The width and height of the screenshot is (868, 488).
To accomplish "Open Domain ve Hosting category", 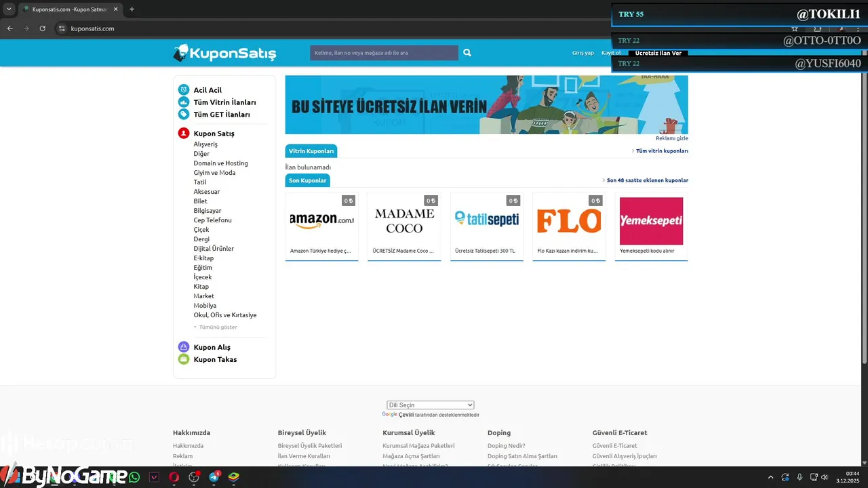I will point(221,163).
